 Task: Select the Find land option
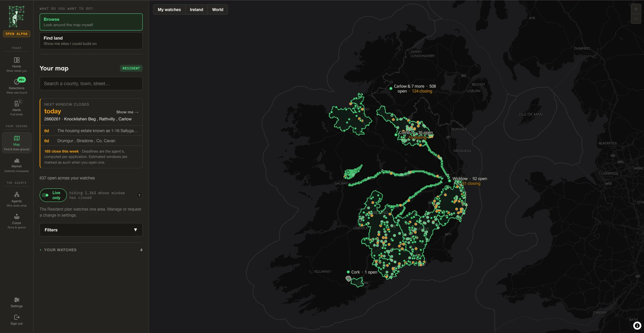tap(91, 41)
